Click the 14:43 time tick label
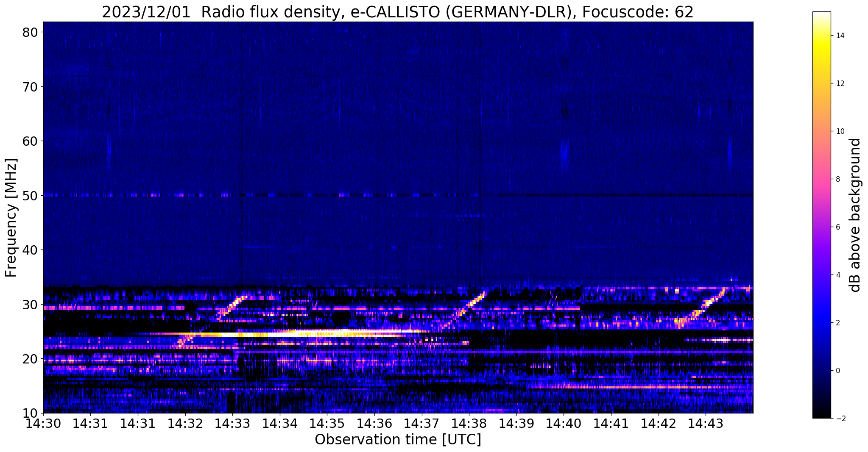868x452 pixels. [x=706, y=424]
